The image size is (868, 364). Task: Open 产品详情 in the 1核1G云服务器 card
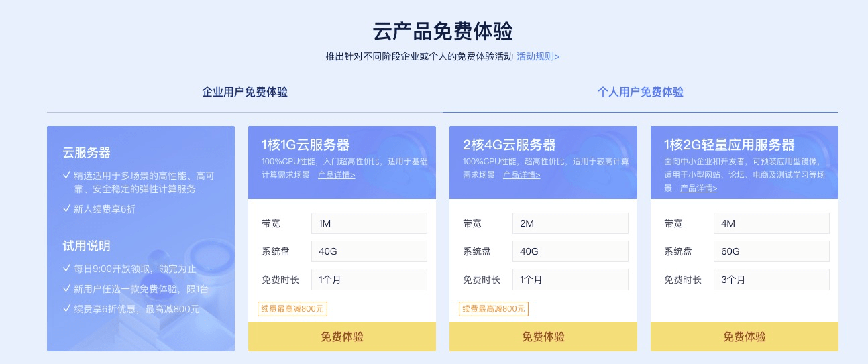(x=336, y=175)
